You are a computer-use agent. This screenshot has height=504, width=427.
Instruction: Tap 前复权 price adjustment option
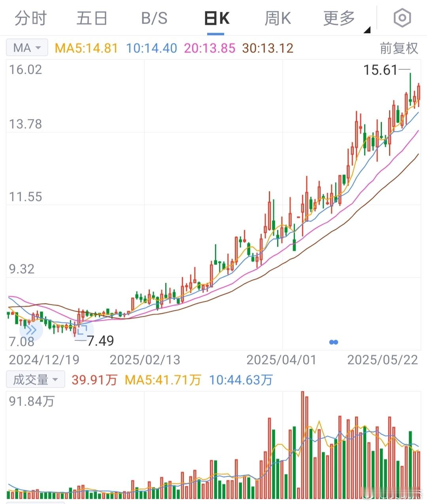click(399, 48)
